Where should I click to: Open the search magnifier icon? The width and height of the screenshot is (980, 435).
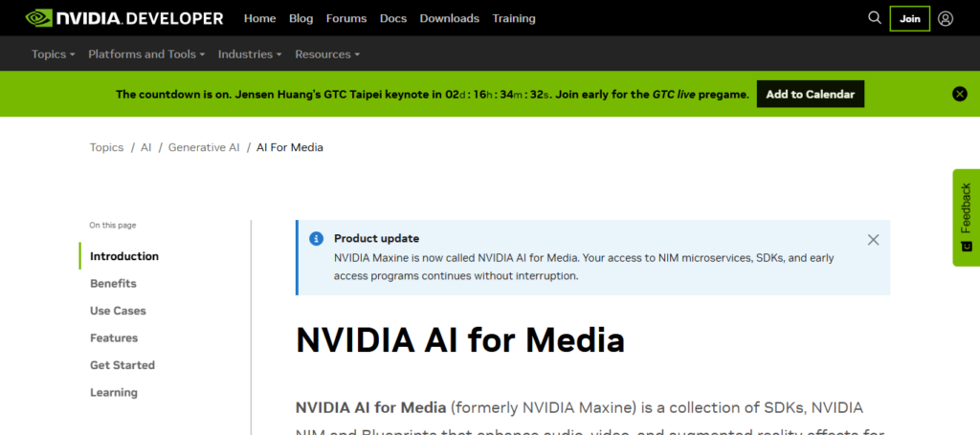point(875,18)
